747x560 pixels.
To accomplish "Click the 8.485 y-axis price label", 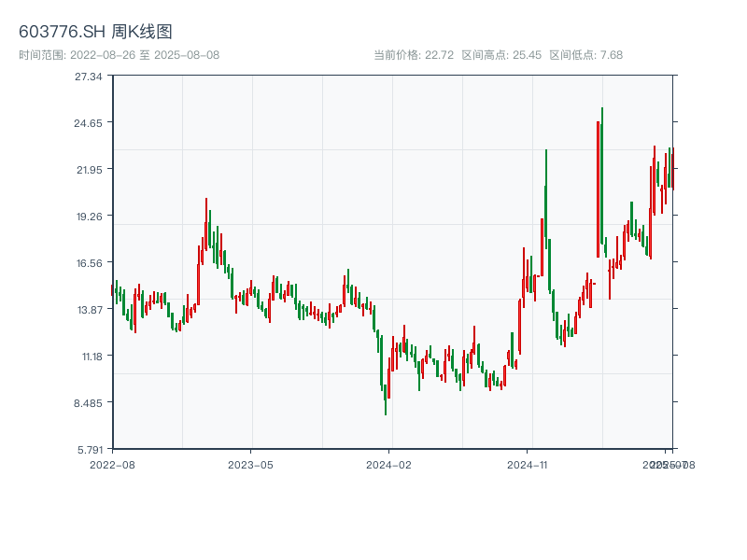I will point(89,403).
